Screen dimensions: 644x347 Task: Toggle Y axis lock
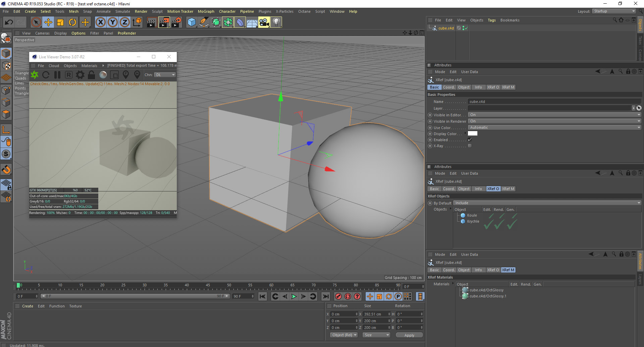coord(113,22)
